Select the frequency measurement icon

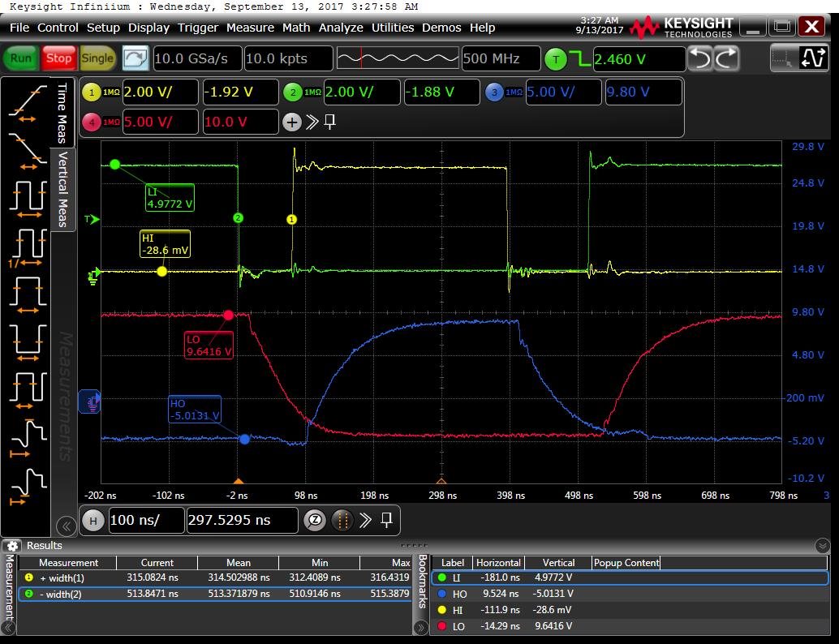point(28,247)
